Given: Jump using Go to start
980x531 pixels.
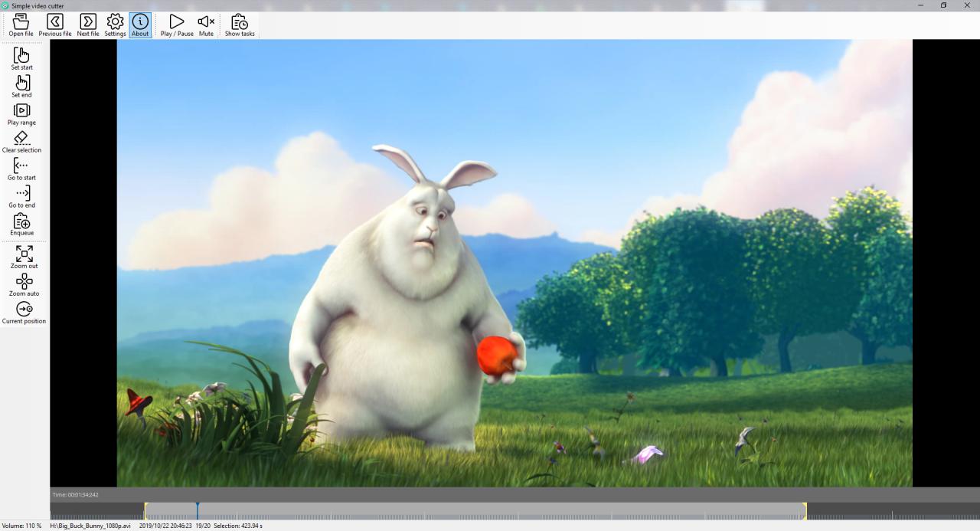Looking at the screenshot, I should pos(21,169).
